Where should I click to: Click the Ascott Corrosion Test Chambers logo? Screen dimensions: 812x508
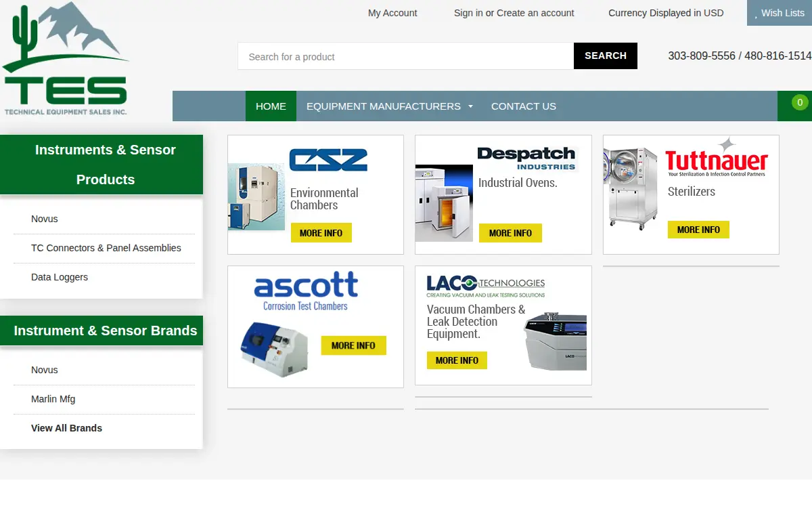point(306,291)
